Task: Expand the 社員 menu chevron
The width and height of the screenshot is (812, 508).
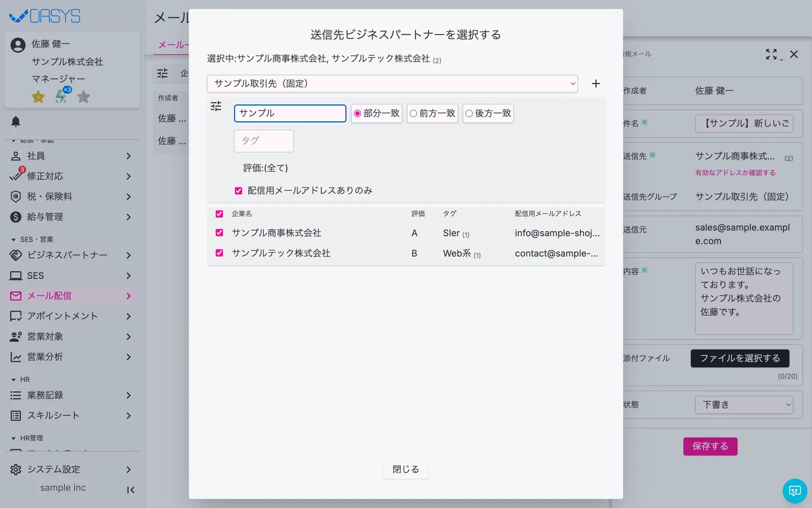Action: click(x=129, y=156)
